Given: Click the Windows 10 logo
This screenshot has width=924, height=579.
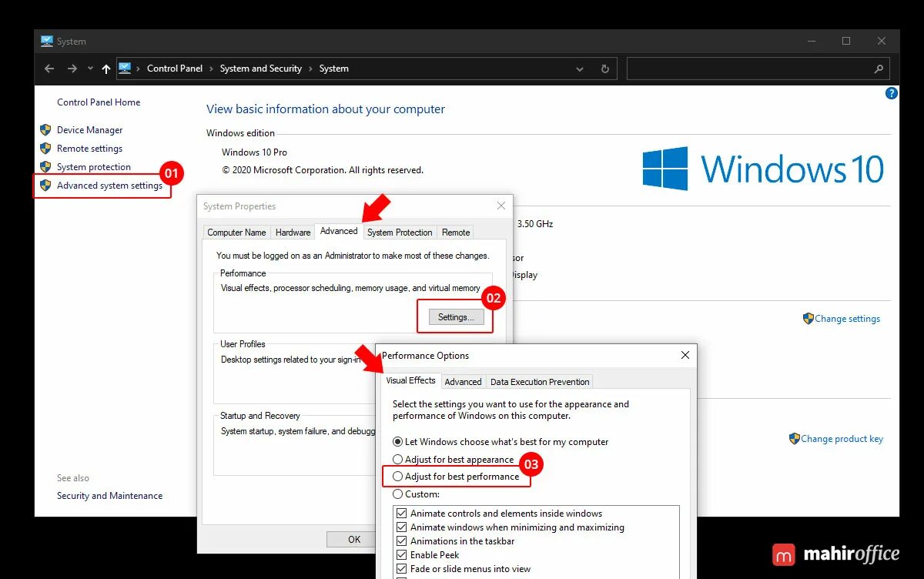Looking at the screenshot, I should click(763, 169).
